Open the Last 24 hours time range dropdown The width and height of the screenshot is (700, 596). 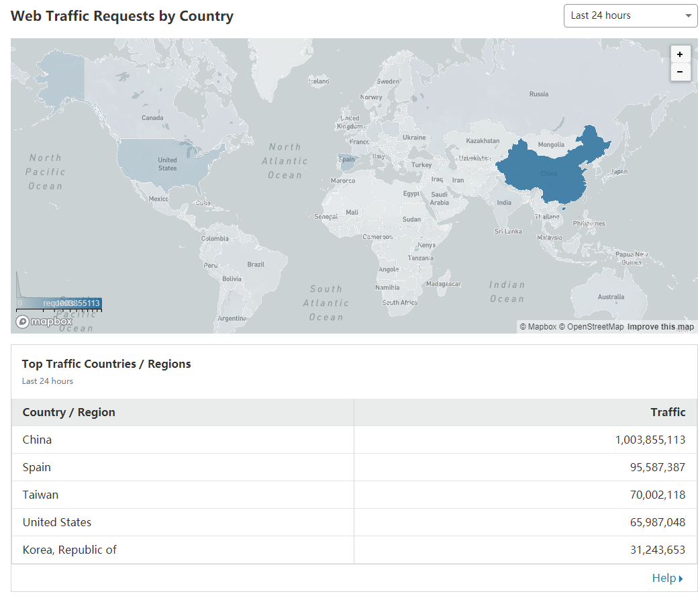point(630,15)
